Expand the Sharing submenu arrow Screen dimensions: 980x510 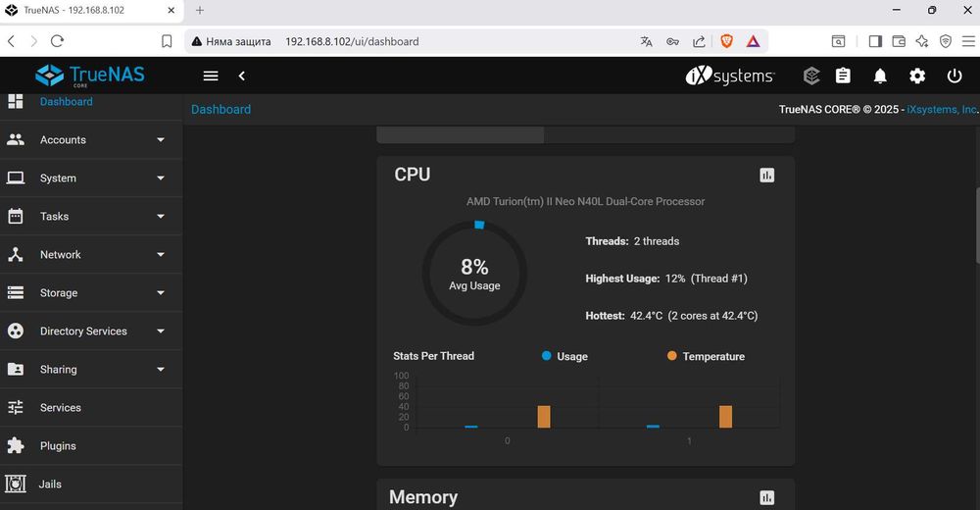click(161, 369)
